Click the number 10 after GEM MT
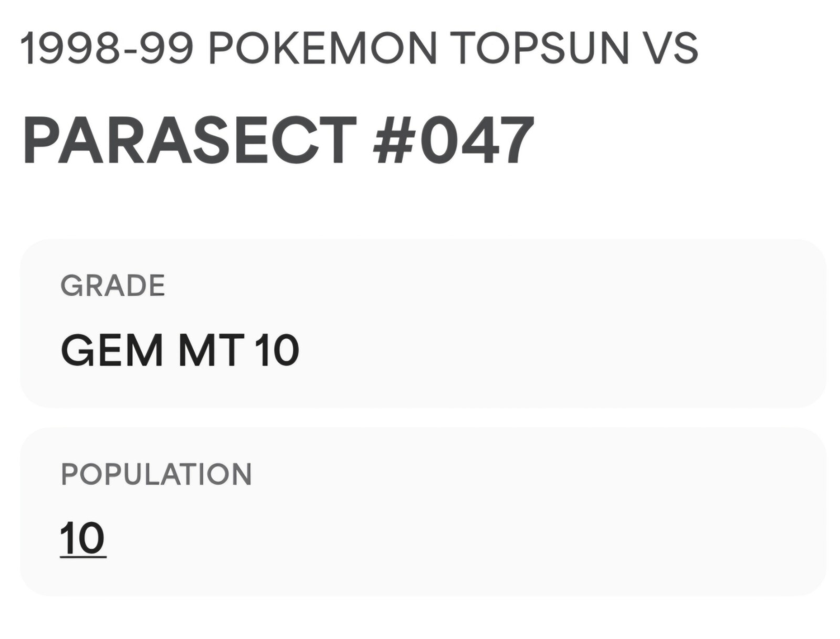This screenshot has width=840, height=639. point(277,350)
